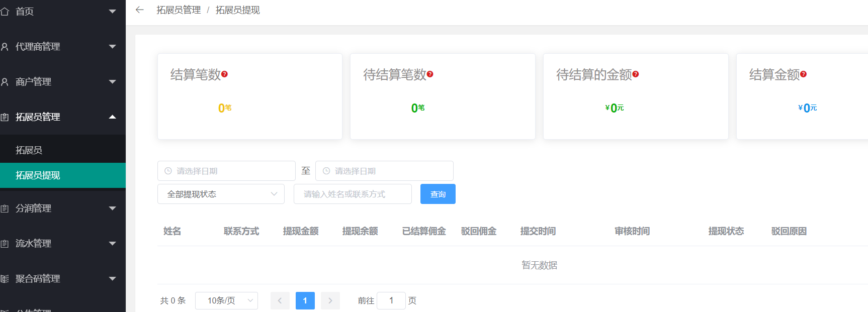Open the 代理商管理 sidebar menu
Screen dimensions: 868x312
[63, 46]
